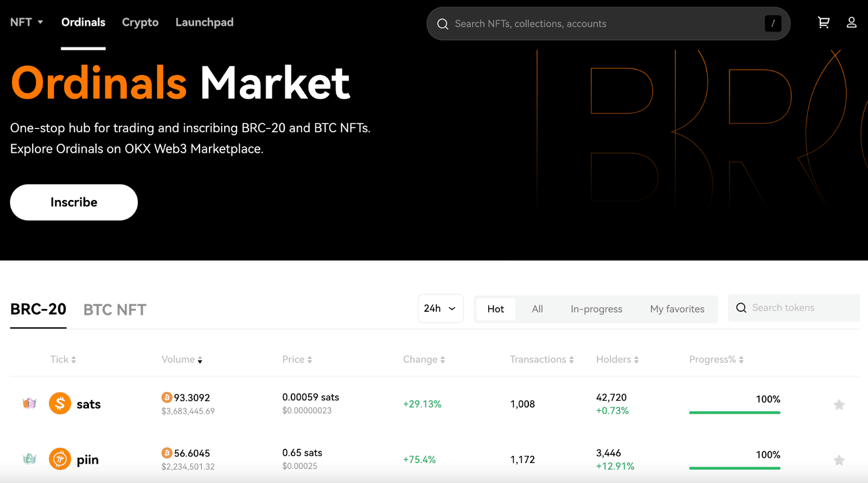868x483 pixels.
Task: Expand the NFT dropdown menu
Action: (x=27, y=22)
